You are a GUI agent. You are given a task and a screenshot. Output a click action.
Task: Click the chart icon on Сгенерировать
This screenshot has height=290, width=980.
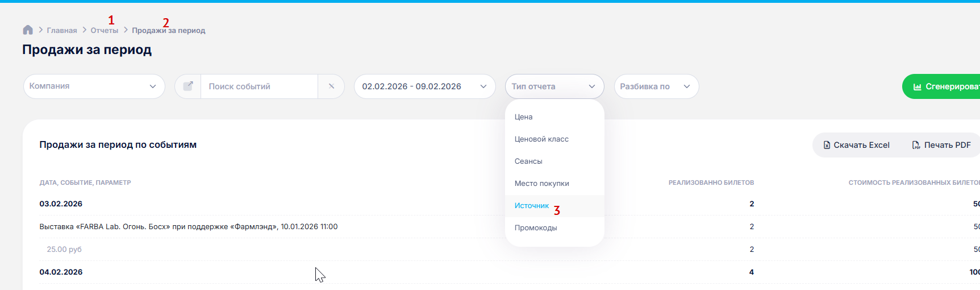coord(917,86)
